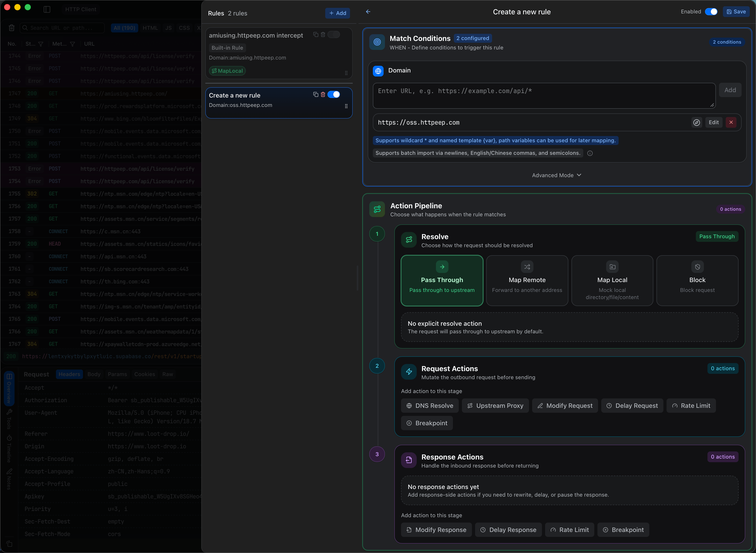Viewport: 756px width, 553px height.
Task: Delete the 'Create a new rule' rule via trash icon
Action: (323, 95)
